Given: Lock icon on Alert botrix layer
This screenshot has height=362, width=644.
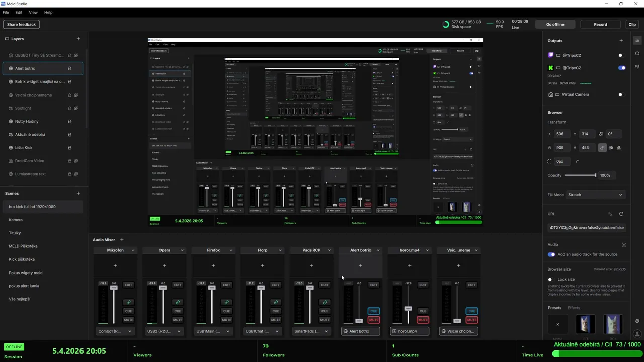Looking at the screenshot, I should click(x=69, y=68).
